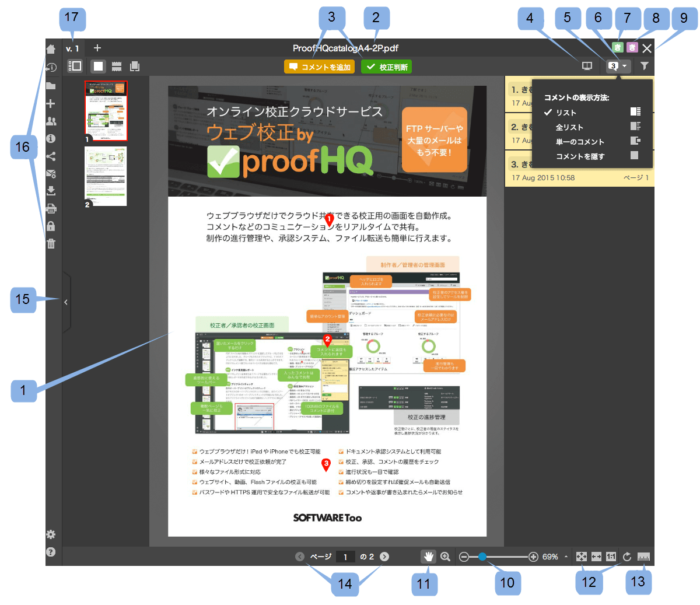Print the proof using the printer icon
700x605 pixels.
51,208
